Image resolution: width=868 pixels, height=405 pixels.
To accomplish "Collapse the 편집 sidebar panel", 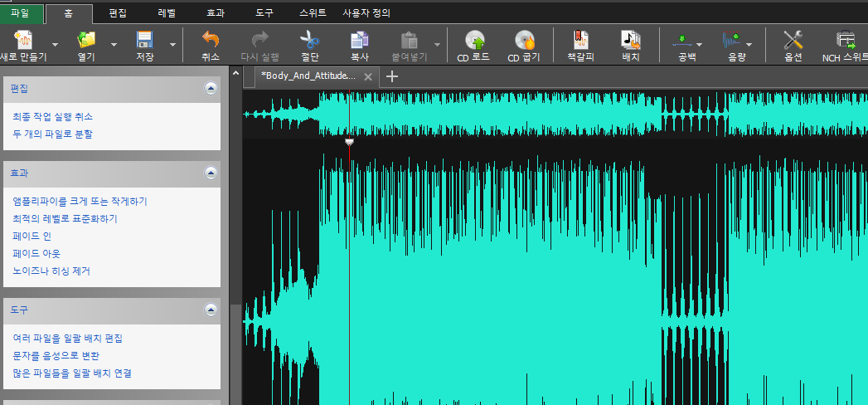I will pyautogui.click(x=211, y=89).
